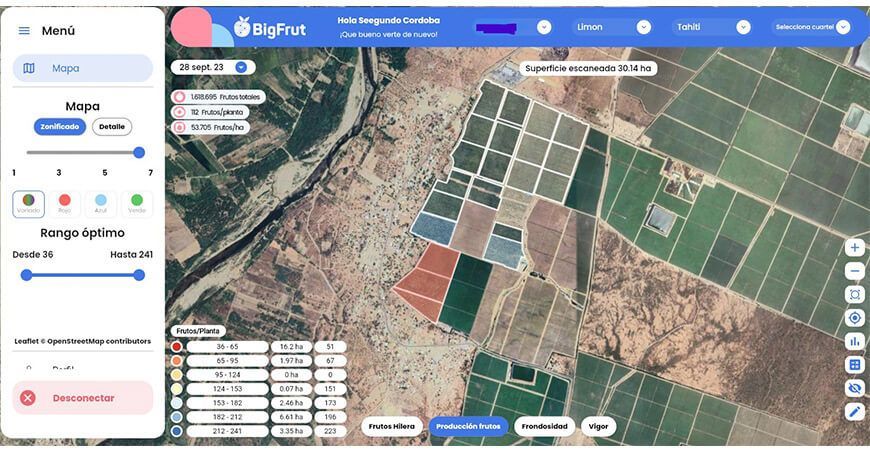
Task: Adjust the zone count slider handle
Action: click(139, 153)
